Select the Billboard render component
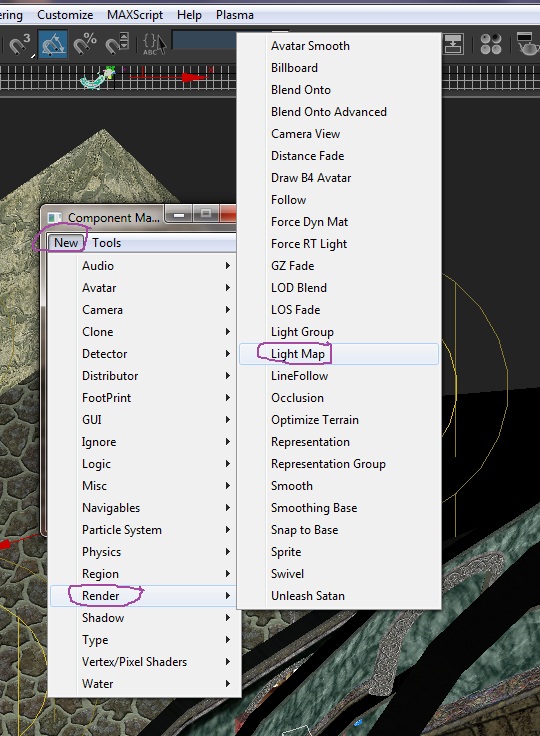The height and width of the screenshot is (736, 540). pos(294,68)
